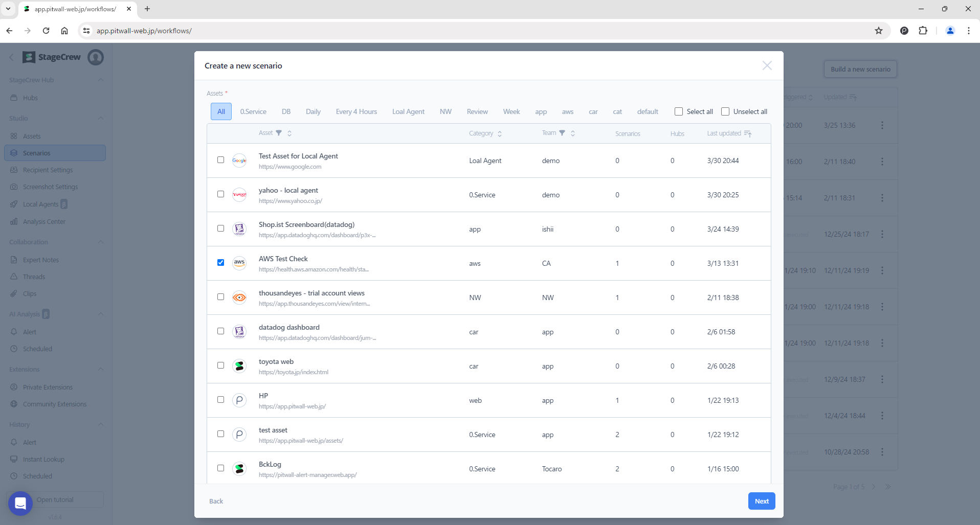Screen dimensions: 980x525
Task: Sort by the Category column arrows
Action: coord(500,133)
